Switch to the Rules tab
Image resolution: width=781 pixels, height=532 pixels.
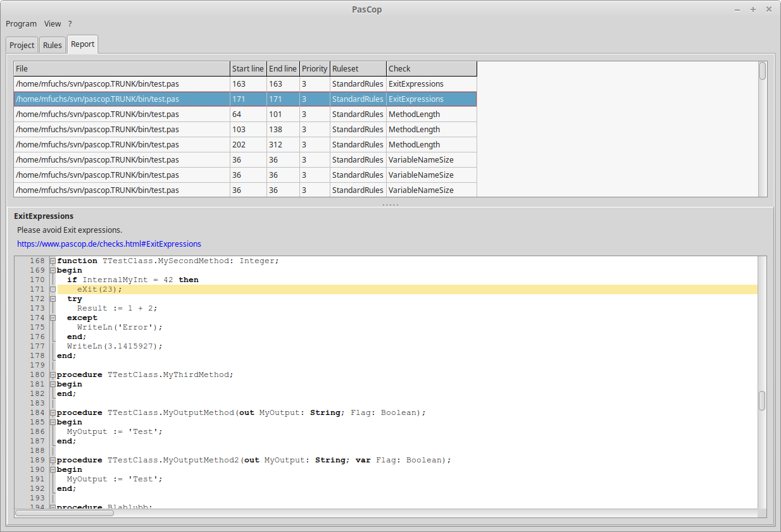pyautogui.click(x=53, y=46)
